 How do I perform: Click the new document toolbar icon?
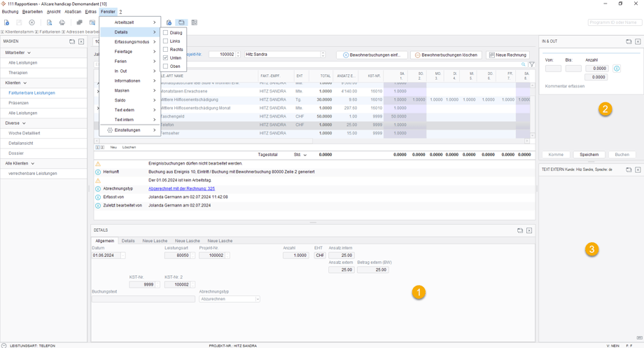coord(6,22)
